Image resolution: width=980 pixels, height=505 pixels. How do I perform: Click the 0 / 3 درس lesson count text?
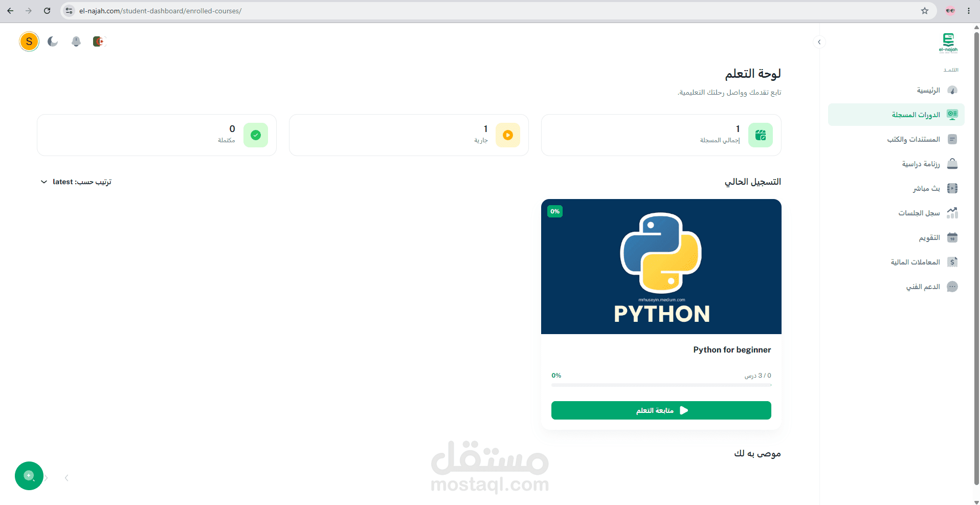pos(758,376)
